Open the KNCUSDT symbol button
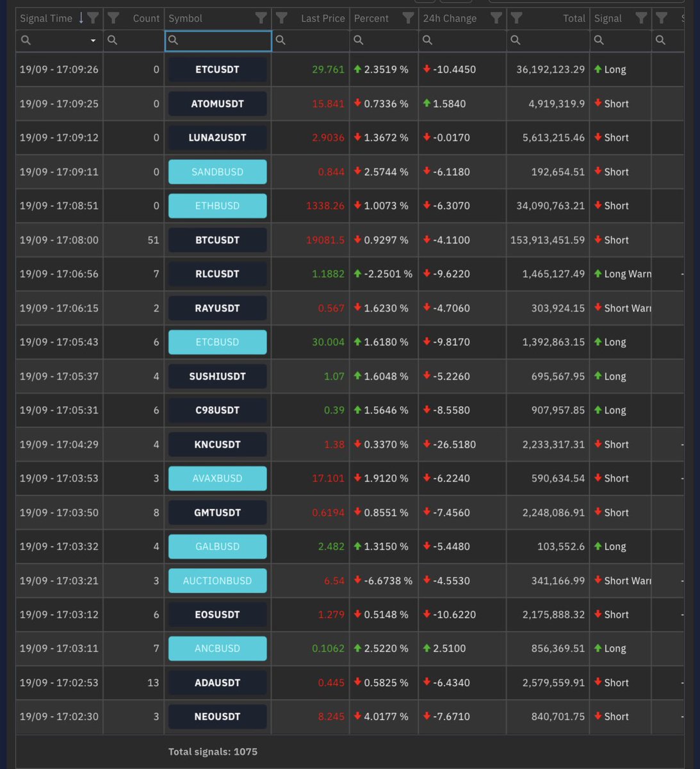This screenshot has width=700, height=769. coord(217,444)
